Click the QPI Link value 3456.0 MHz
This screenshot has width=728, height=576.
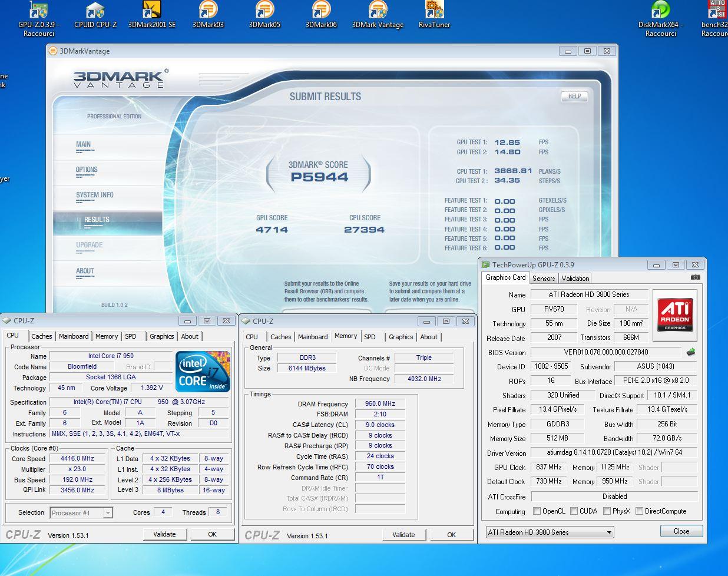pyautogui.click(x=77, y=490)
